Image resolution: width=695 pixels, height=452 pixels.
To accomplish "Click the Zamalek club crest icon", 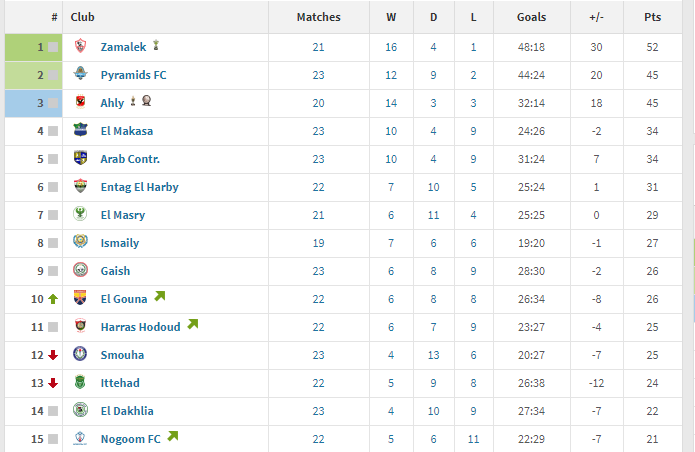I will click(x=80, y=46).
